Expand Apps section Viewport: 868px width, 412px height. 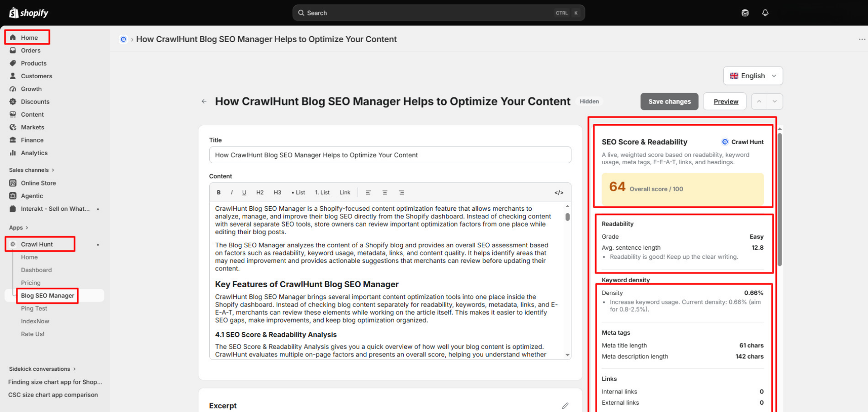[19, 227]
